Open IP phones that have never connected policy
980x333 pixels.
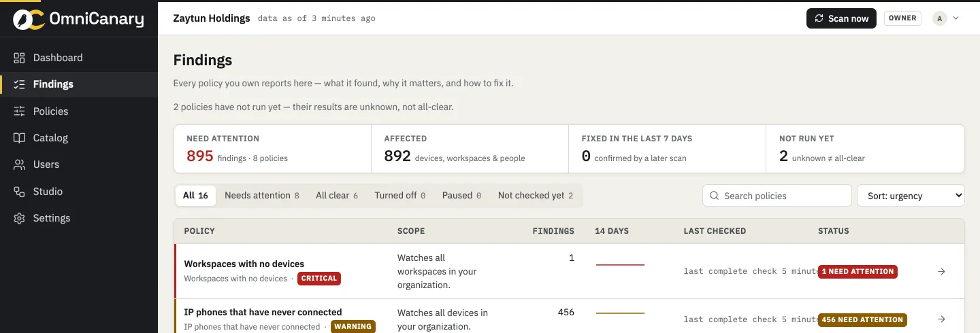click(x=263, y=313)
